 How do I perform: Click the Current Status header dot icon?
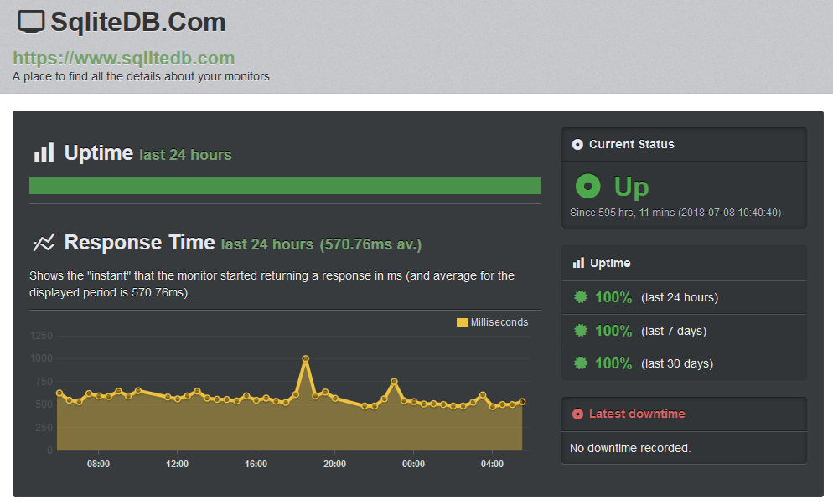[x=577, y=144]
